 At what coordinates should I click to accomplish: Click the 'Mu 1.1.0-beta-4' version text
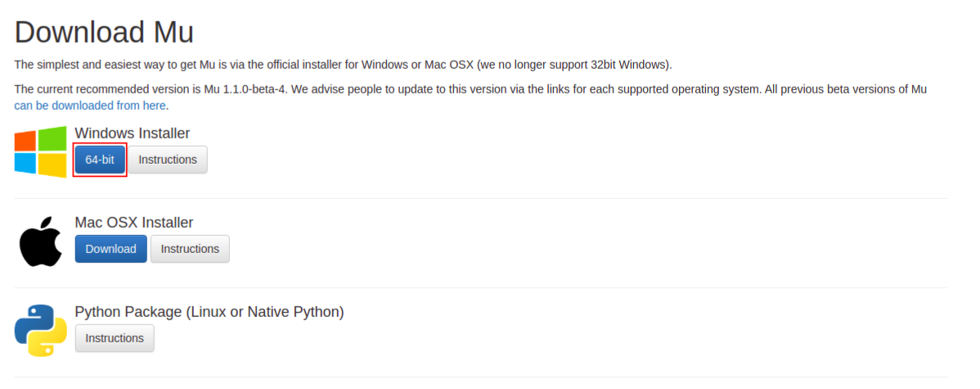pos(245,89)
